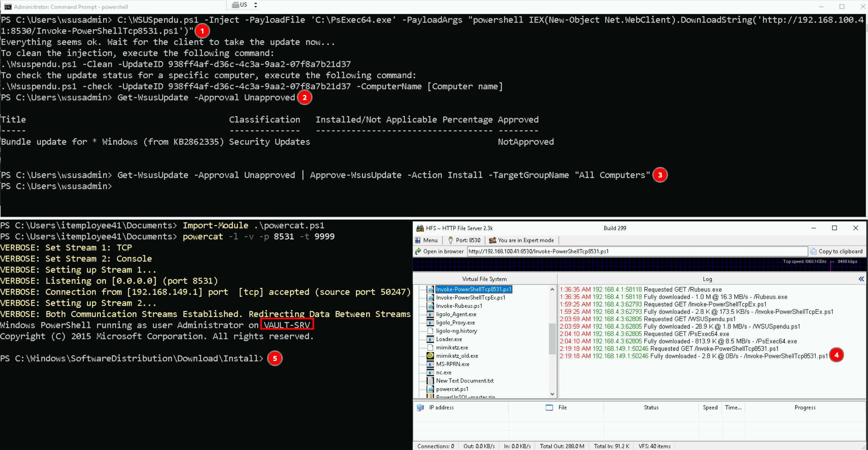Click Open in browser button

click(439, 251)
